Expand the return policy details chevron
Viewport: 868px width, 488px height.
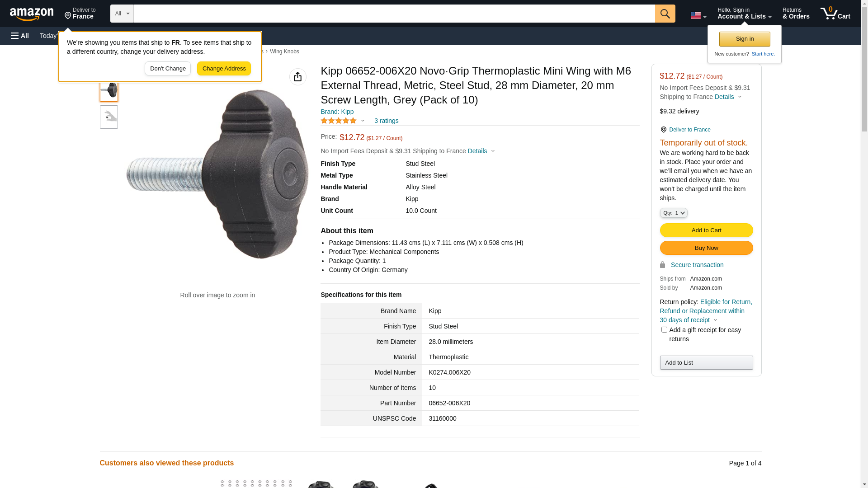715,320
